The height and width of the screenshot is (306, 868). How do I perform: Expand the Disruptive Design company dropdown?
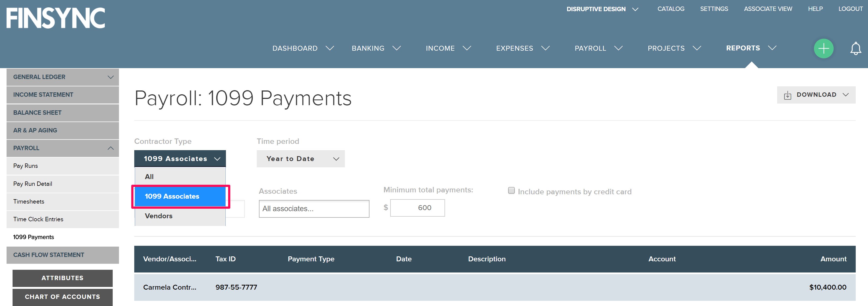coord(602,9)
